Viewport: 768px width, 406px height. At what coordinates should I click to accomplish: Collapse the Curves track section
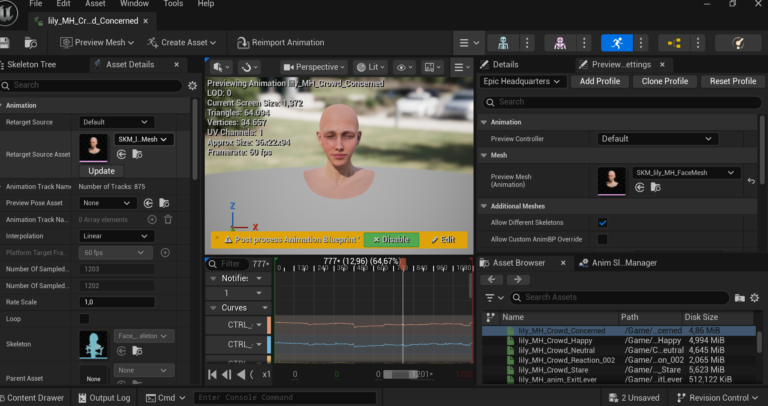click(214, 308)
